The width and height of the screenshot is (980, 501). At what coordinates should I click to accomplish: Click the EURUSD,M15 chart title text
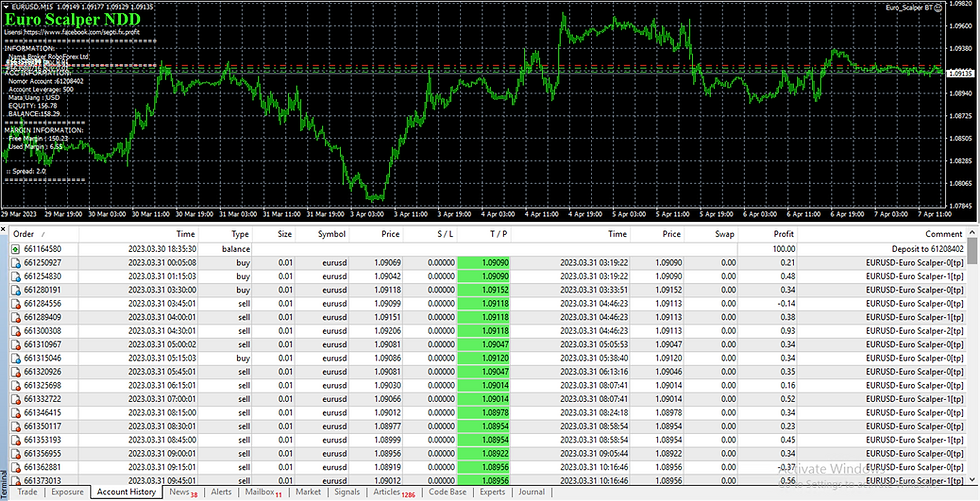34,7
